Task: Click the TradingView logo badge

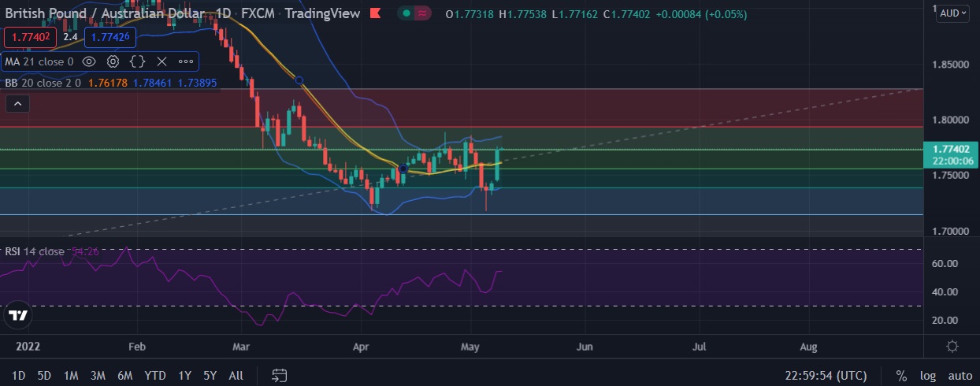Action: (x=18, y=315)
